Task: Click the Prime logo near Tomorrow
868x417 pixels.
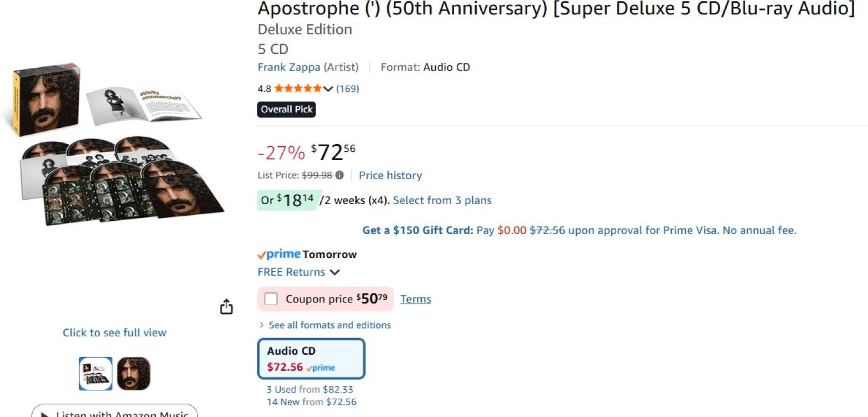Action: click(279, 255)
